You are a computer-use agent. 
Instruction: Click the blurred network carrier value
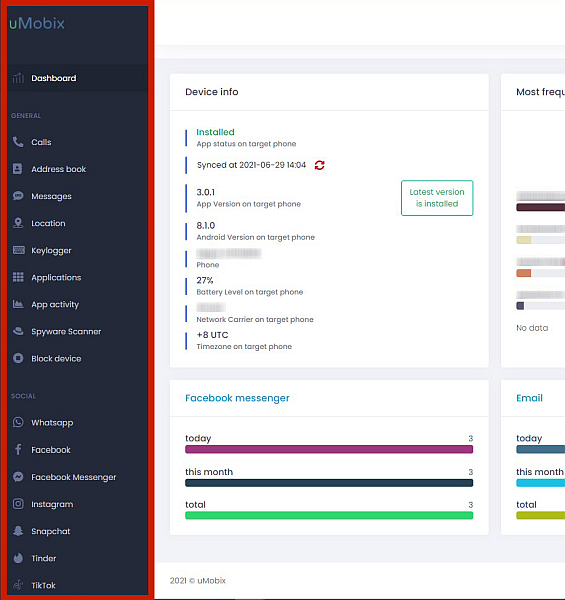[211, 307]
